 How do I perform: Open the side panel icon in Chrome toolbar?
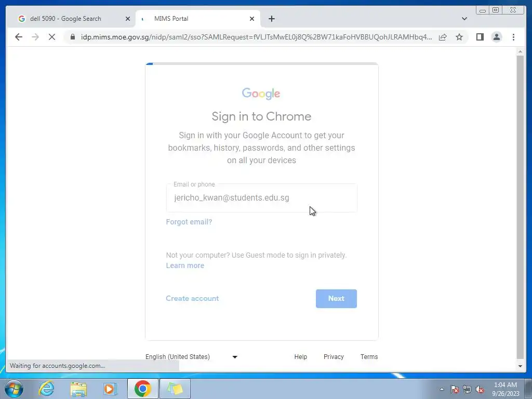pos(480,37)
